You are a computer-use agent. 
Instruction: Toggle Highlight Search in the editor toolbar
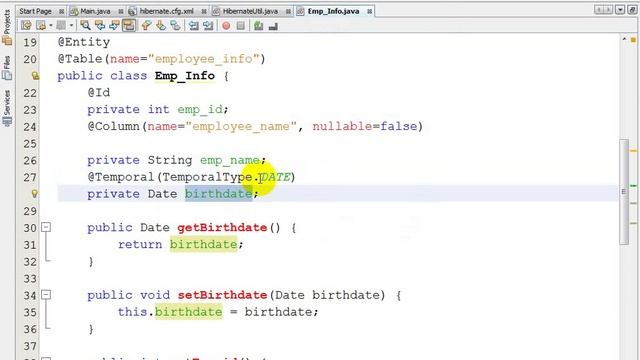click(x=129, y=26)
